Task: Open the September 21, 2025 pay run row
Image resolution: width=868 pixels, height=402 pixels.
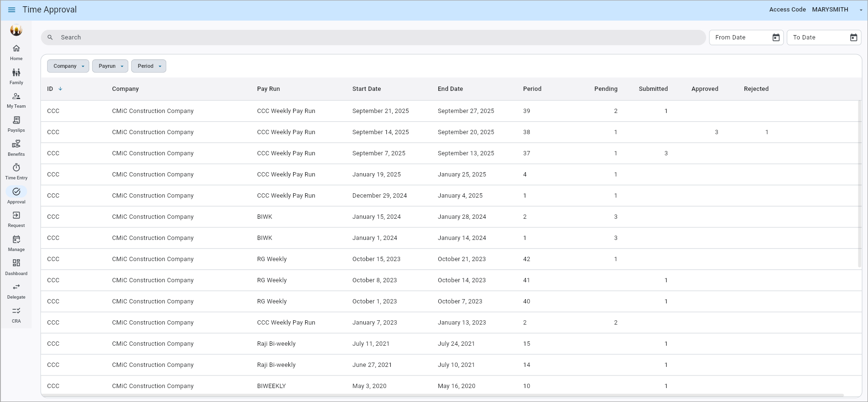Action: pyautogui.click(x=380, y=111)
